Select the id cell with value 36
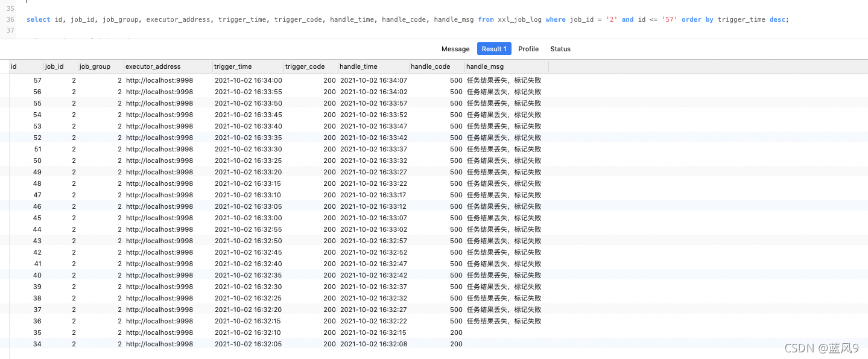Screen dimensions: 868x359 (37, 321)
